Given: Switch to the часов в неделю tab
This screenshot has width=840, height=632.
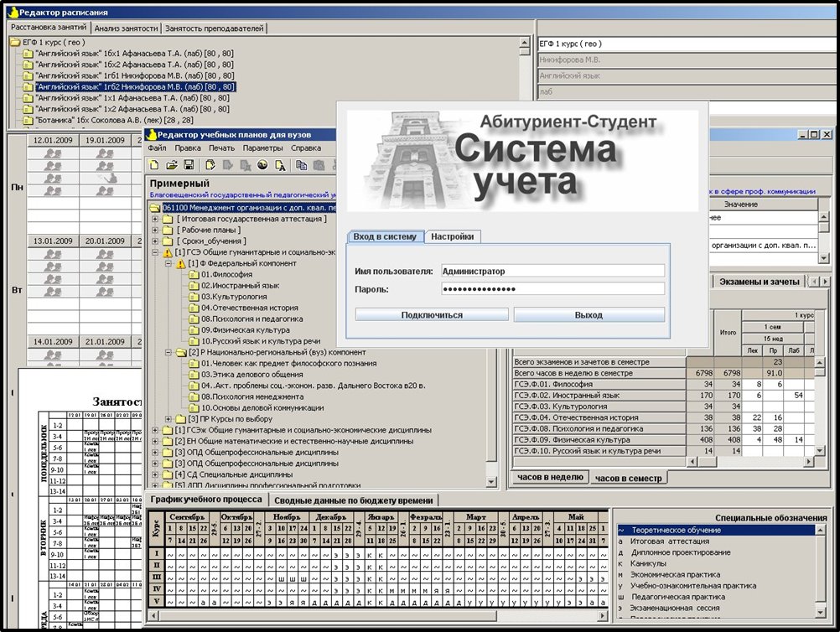Looking at the screenshot, I should (x=550, y=477).
